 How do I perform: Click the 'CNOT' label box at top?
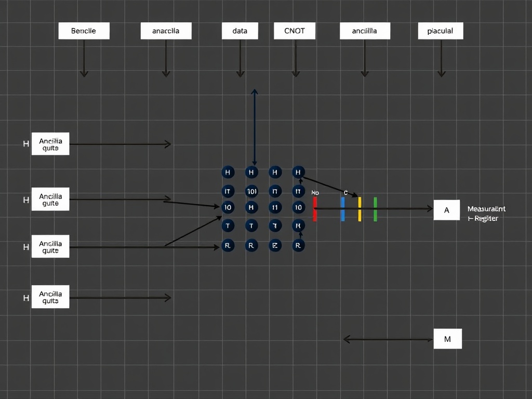click(x=295, y=31)
